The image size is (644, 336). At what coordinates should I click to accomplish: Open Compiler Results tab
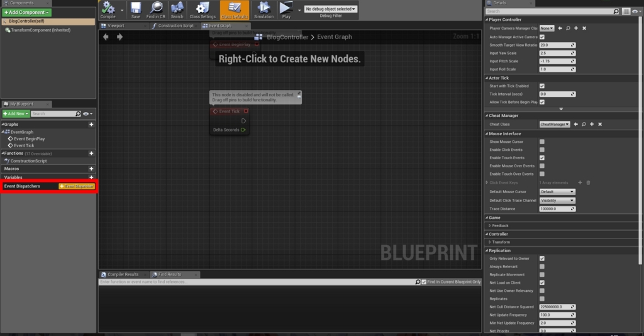(123, 274)
